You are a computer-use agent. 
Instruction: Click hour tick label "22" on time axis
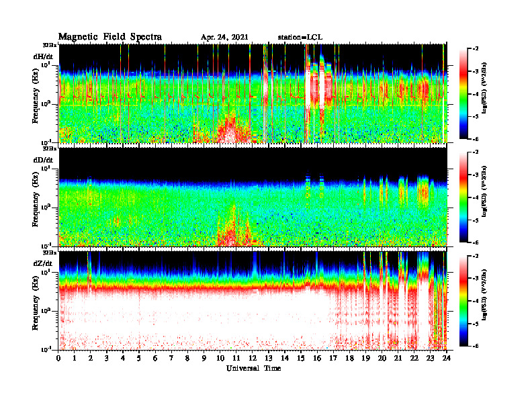(414, 359)
